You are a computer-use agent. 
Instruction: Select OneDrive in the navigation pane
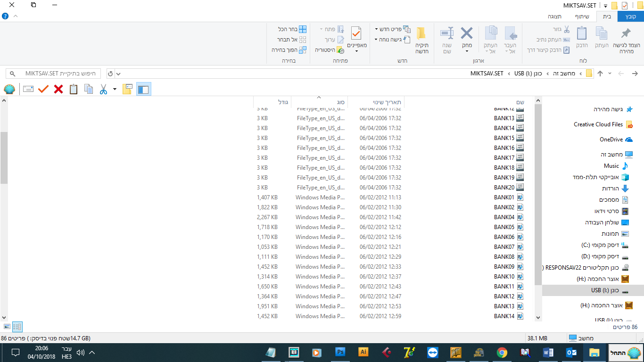pyautogui.click(x=616, y=140)
